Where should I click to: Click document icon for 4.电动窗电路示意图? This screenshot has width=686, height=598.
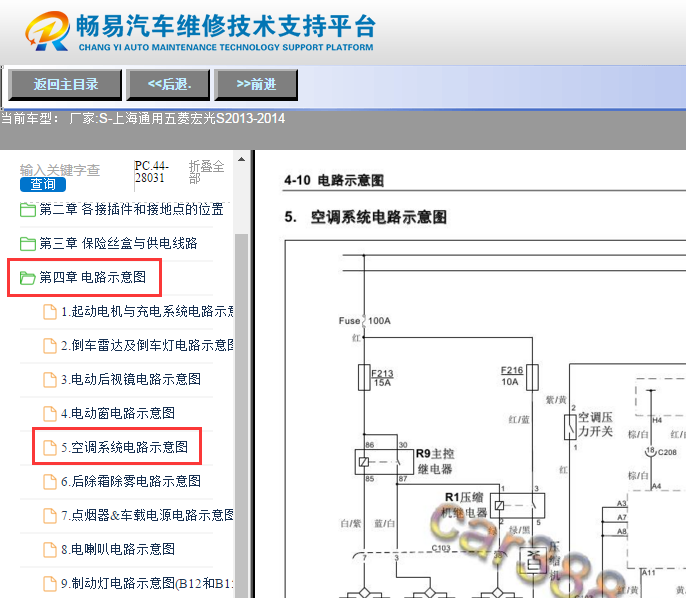click(x=50, y=413)
